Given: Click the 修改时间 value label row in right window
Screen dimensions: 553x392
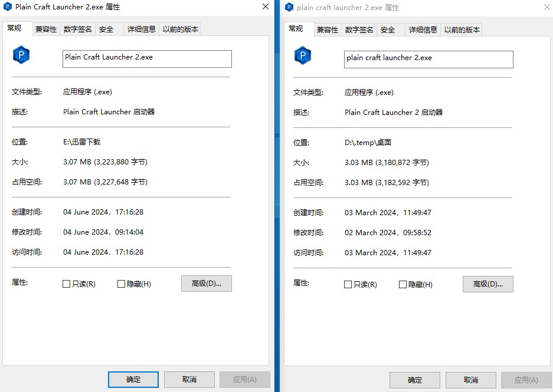Looking at the screenshot, I should pos(308,233).
